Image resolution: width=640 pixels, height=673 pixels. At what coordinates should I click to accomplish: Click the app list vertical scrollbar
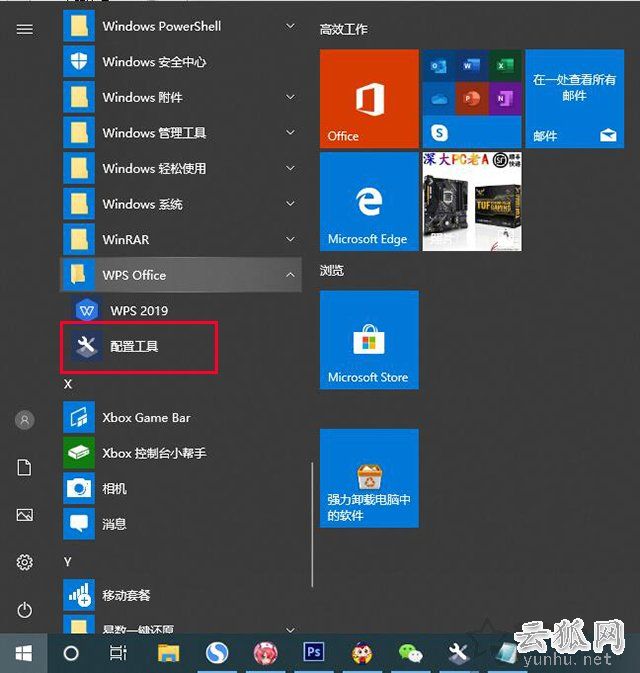pos(312,524)
